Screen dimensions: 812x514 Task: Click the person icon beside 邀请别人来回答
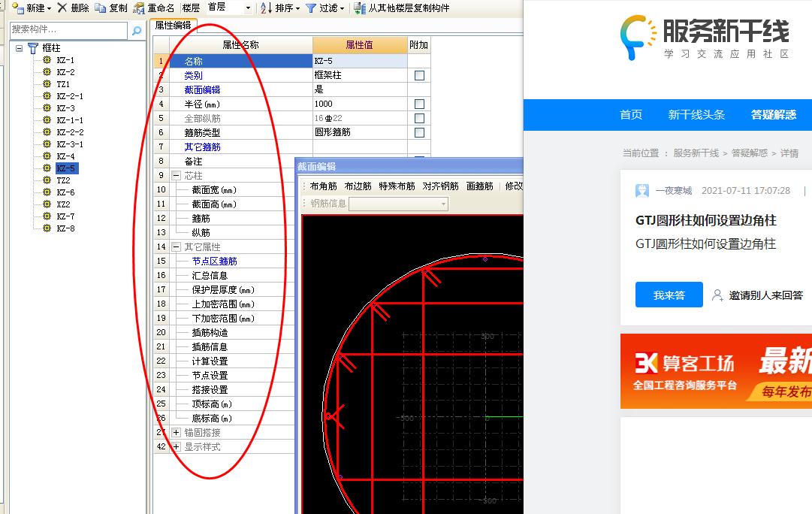(718, 295)
